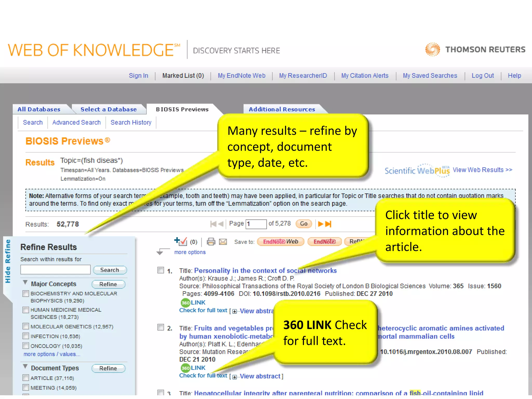Add selected records to Marked List icon

point(181,241)
